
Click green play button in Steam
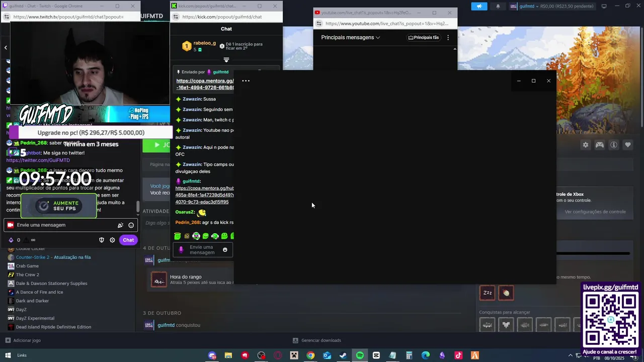click(156, 145)
